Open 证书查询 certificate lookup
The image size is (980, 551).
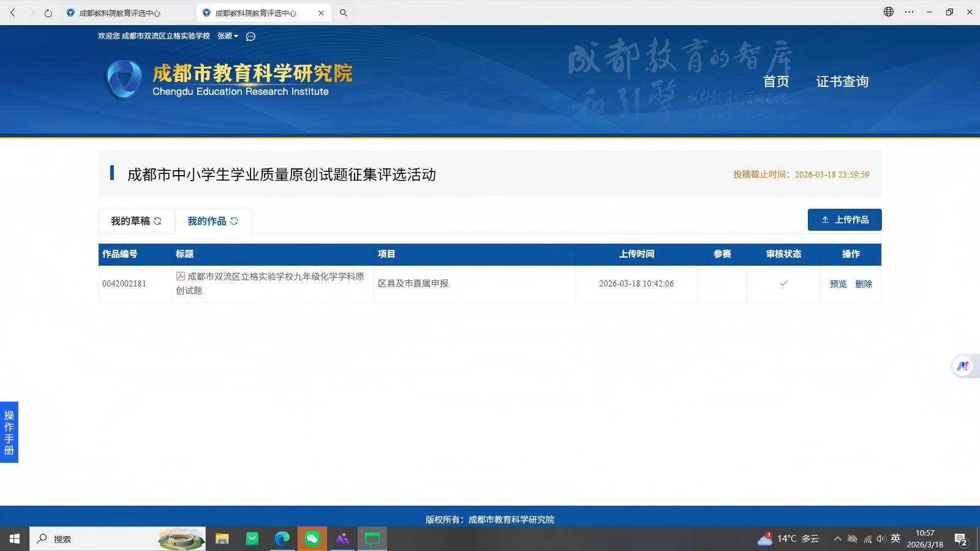[842, 81]
